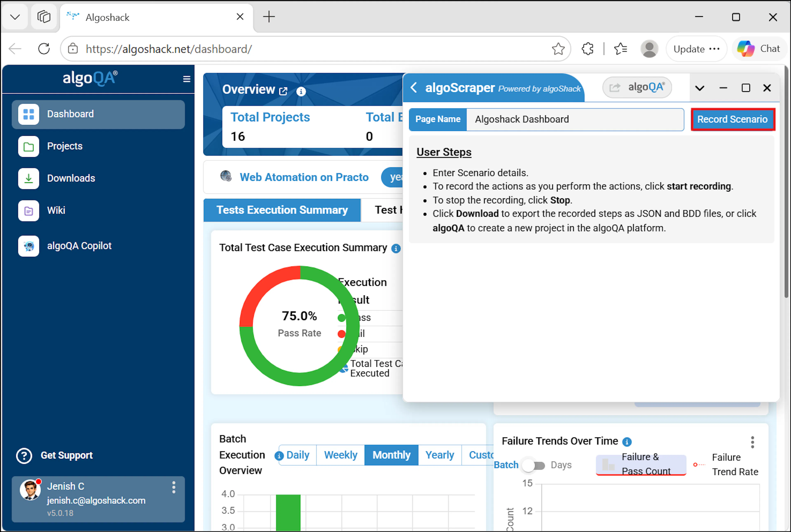Switch to Daily batch view
The height and width of the screenshot is (532, 791).
298,455
